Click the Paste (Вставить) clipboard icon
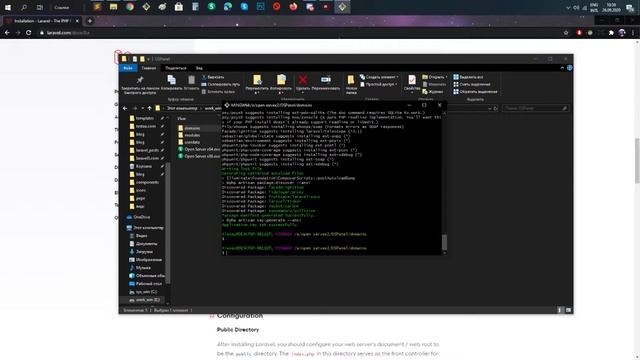Image resolution: width=640 pixels, height=360 pixels. [191, 80]
